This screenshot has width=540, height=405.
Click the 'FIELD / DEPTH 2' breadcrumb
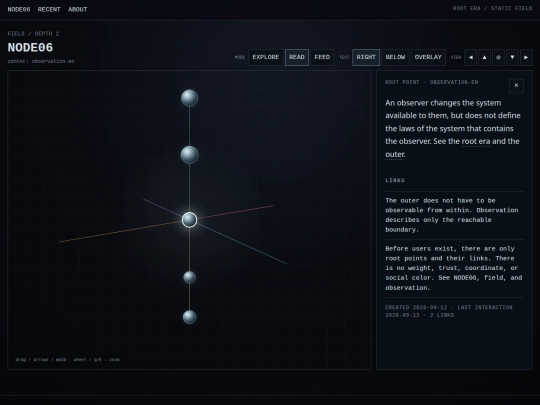pyautogui.click(x=33, y=34)
